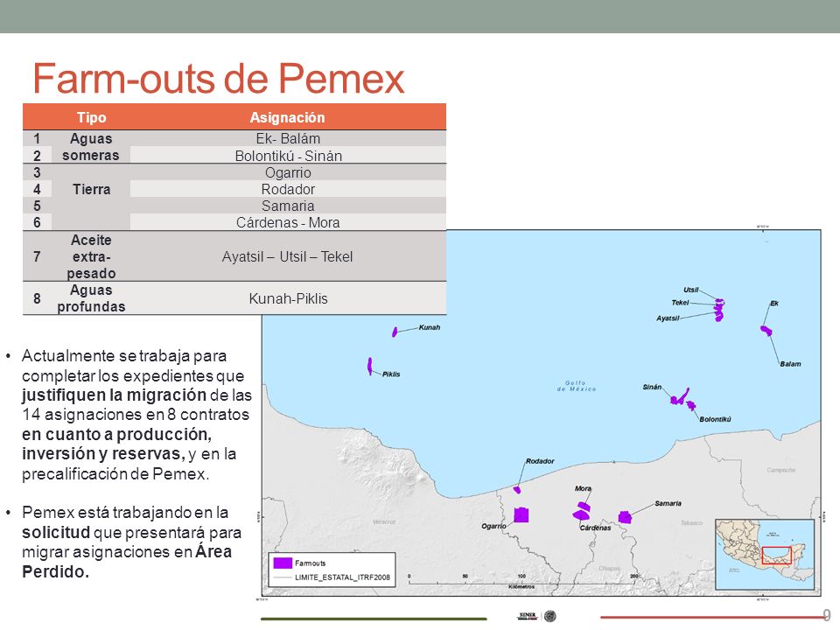Click the Bolontikú - Sinán table cell

[288, 156]
